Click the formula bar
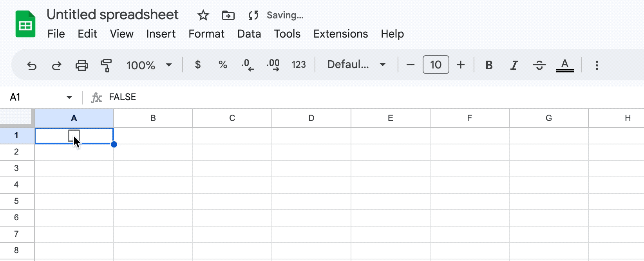Screen dimensions: 644x261 (x=235, y=97)
